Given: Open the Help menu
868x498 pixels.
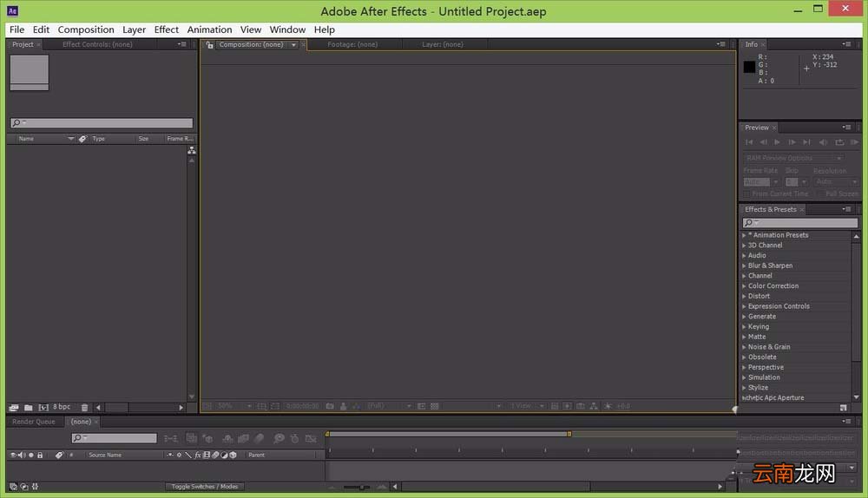Looking at the screenshot, I should click(324, 29).
